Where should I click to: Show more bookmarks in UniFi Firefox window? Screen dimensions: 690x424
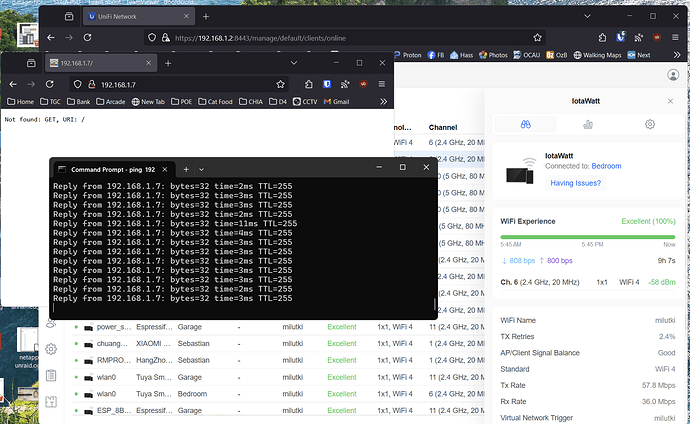(677, 55)
